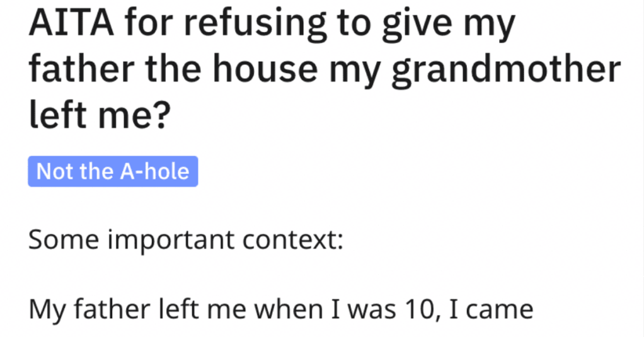Click the word 'refusing' in the title
This screenshot has height=337, width=644.
pyautogui.click(x=256, y=25)
